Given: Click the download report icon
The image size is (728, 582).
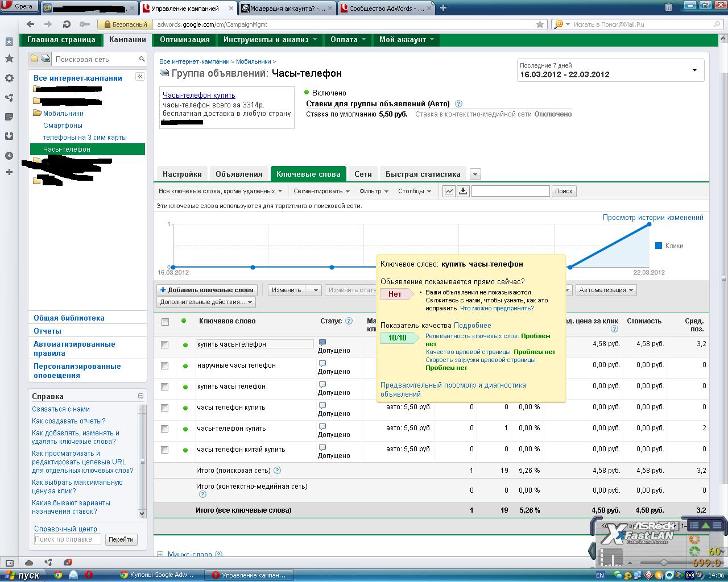Looking at the screenshot, I should click(463, 191).
